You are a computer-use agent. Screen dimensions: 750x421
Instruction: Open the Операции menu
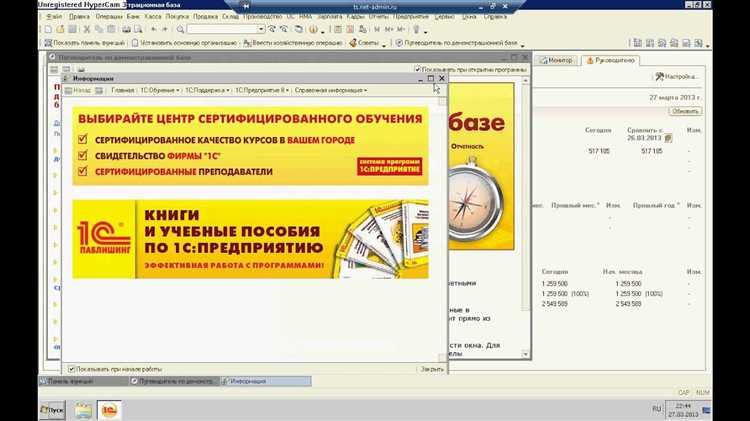point(109,16)
